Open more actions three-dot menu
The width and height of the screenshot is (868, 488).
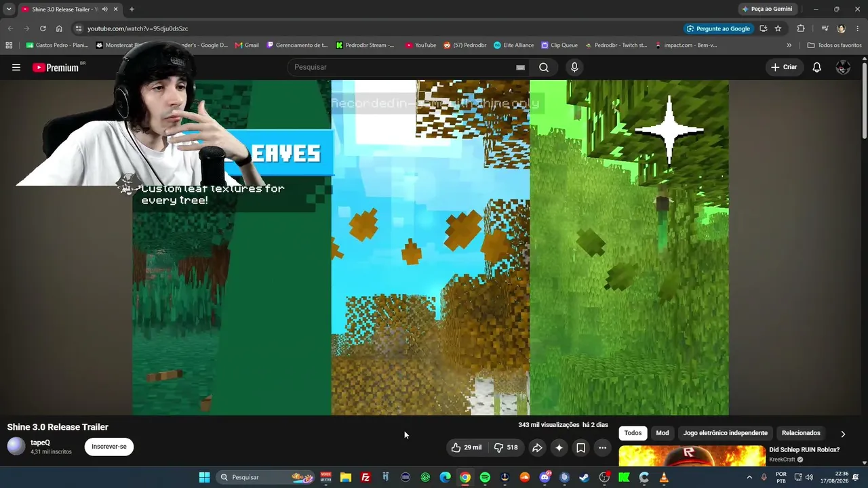coord(602,447)
